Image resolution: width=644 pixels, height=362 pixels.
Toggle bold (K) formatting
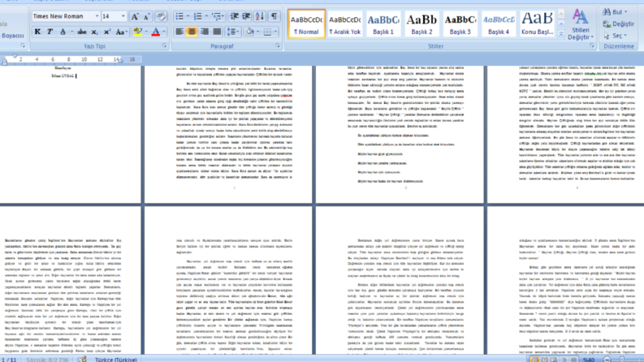[x=37, y=32]
